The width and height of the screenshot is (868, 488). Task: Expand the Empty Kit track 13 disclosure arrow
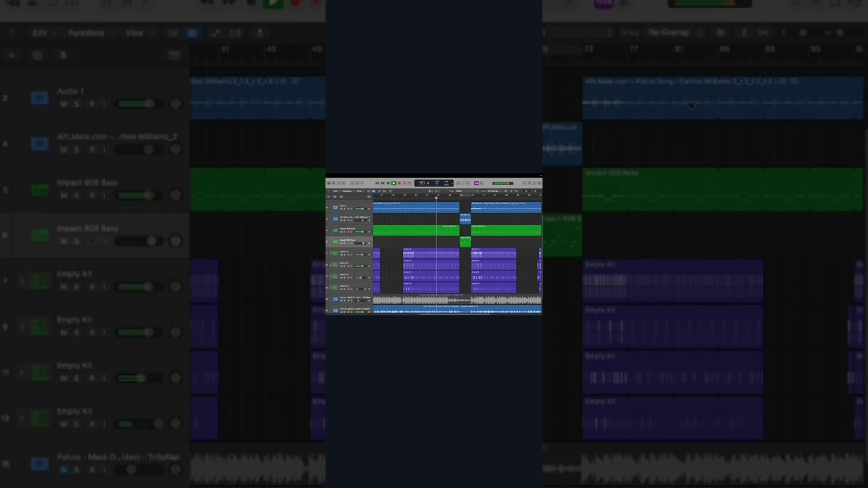tap(331, 287)
